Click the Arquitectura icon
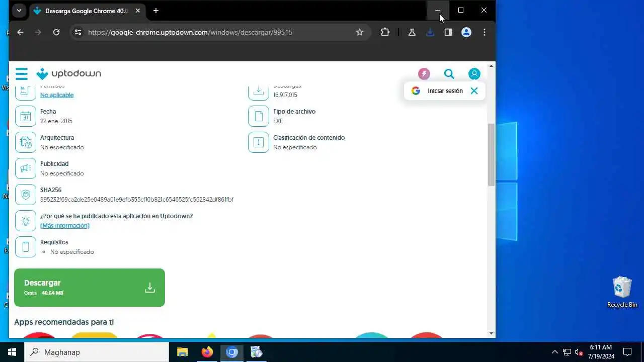The height and width of the screenshot is (362, 644). tap(26, 142)
